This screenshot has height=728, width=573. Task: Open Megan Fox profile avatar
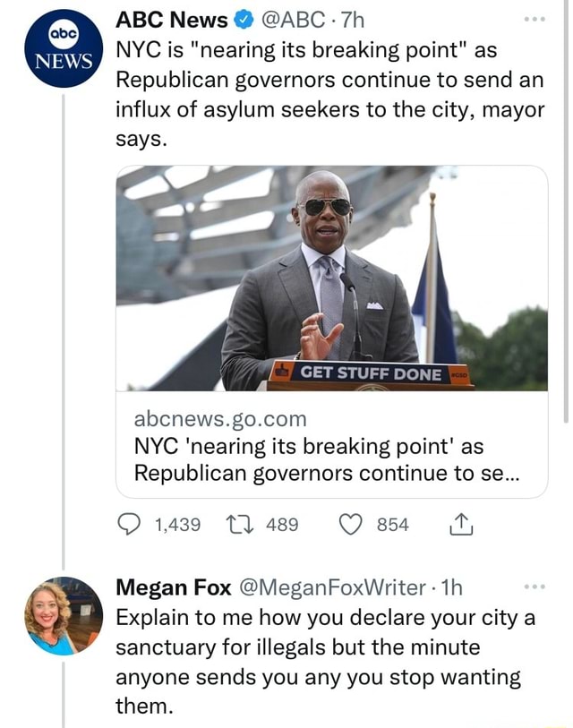pos(64,617)
